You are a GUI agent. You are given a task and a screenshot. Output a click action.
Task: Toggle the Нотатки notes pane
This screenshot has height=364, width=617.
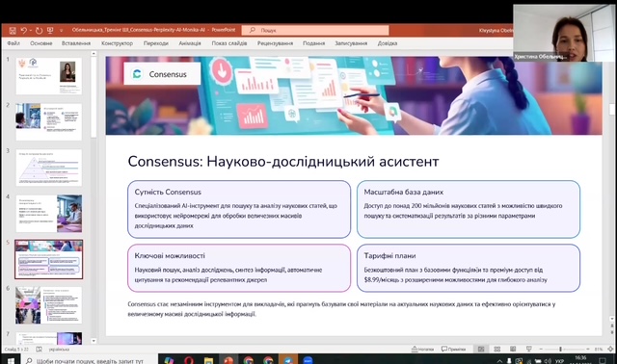tap(422, 349)
